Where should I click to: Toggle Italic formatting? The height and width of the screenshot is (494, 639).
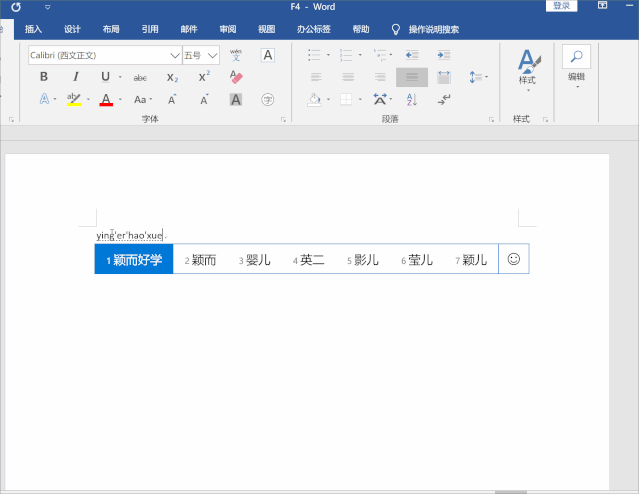pos(75,77)
